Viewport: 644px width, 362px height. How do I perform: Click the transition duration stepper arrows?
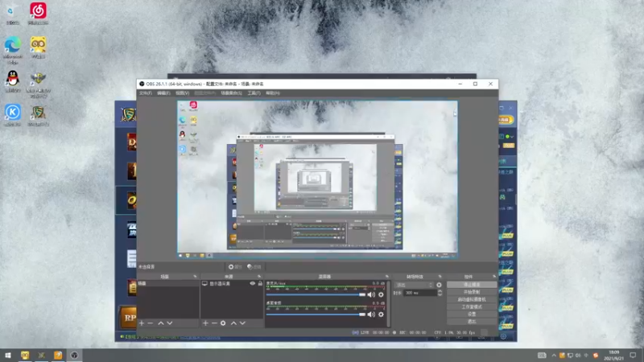coord(440,293)
